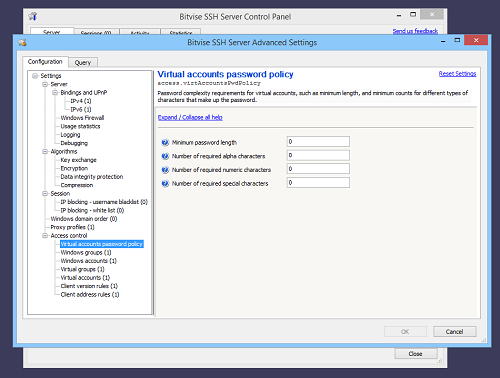Maximize the Advanced Settings window
This screenshot has width=500, height=378.
(x=457, y=40)
